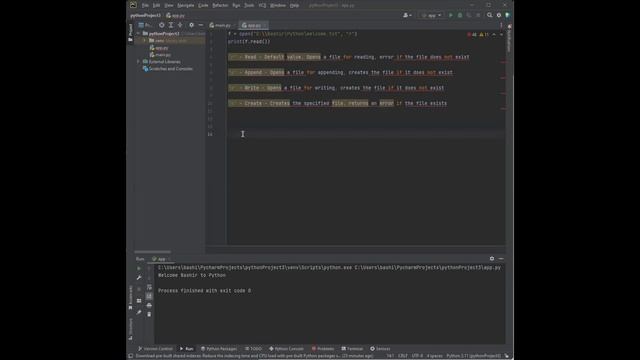Toggle scroll to end in Run console
640x360 pixels.
(149, 296)
